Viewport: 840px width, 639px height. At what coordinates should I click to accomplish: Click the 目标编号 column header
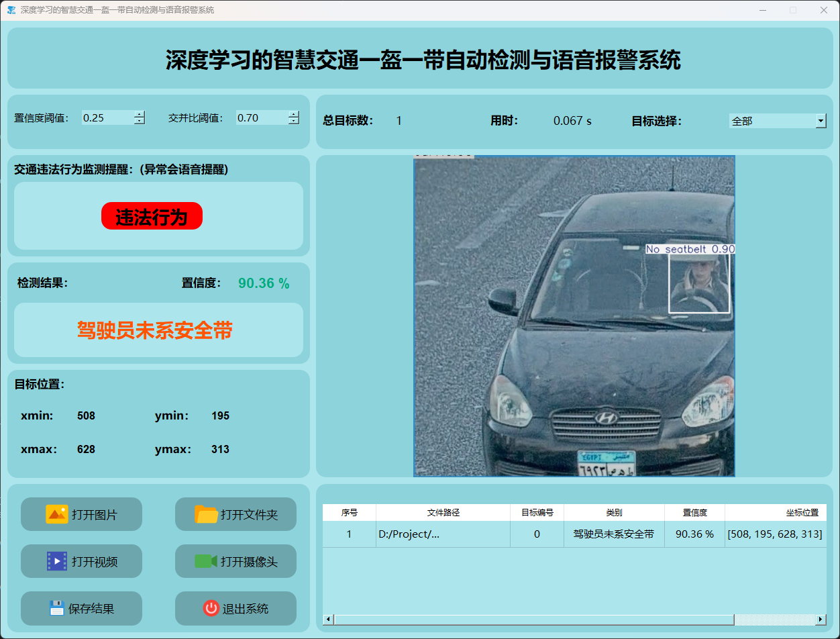537,512
